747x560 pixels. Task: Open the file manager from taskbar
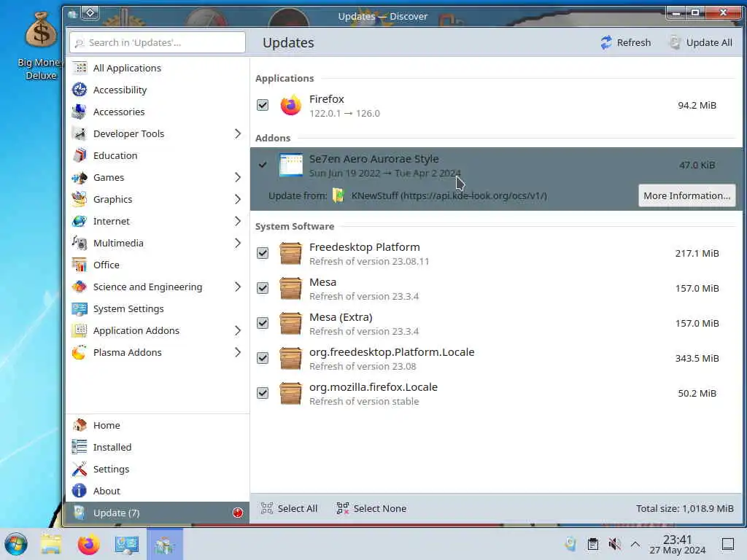tap(51, 544)
